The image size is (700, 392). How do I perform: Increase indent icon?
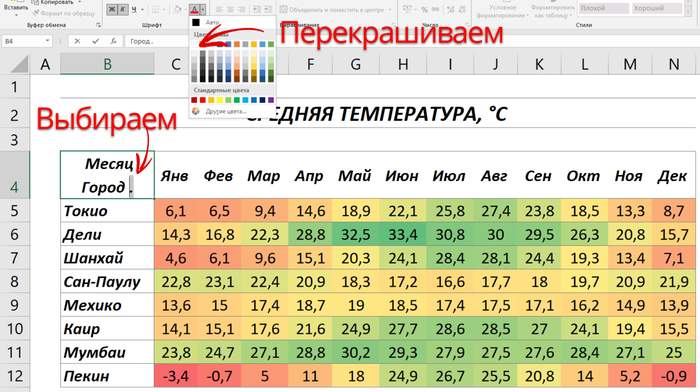pos(267,9)
